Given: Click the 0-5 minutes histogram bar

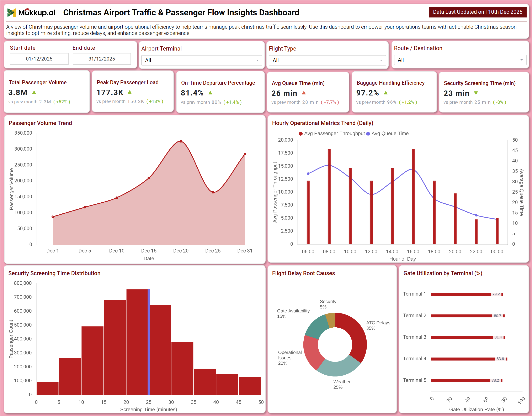Looking at the screenshot, I should [48, 389].
